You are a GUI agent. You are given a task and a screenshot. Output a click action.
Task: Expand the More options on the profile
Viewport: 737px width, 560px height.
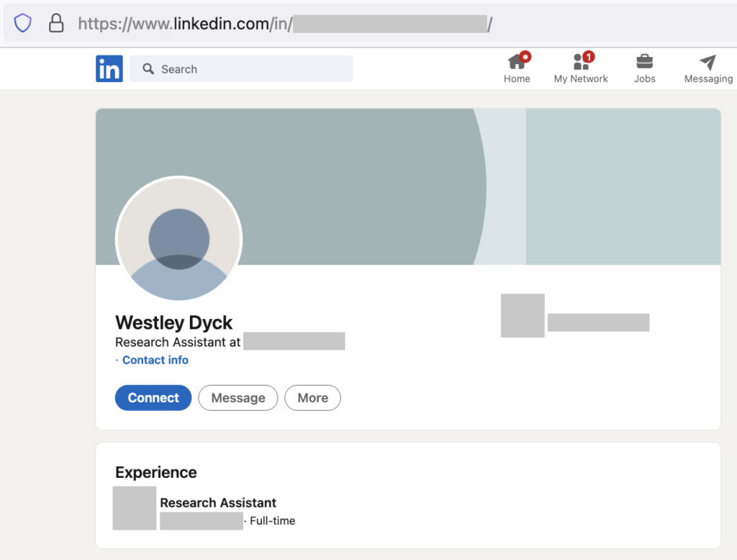pos(312,397)
